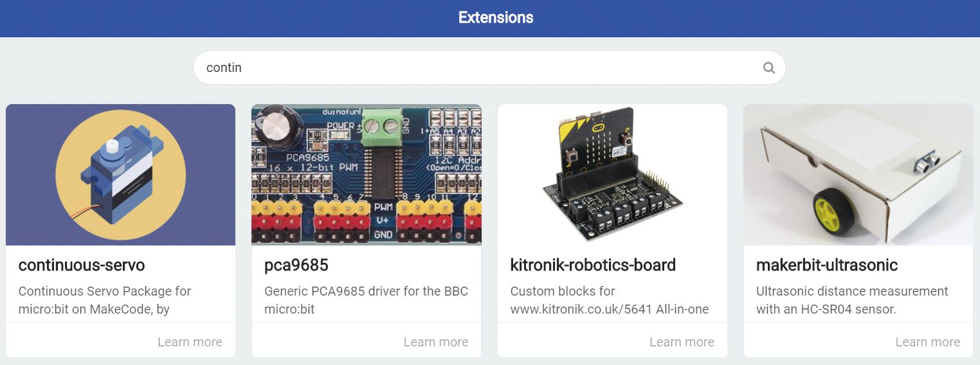
Task: Click 'Continuous Servo Package for micro:bit' description
Action: point(105,300)
